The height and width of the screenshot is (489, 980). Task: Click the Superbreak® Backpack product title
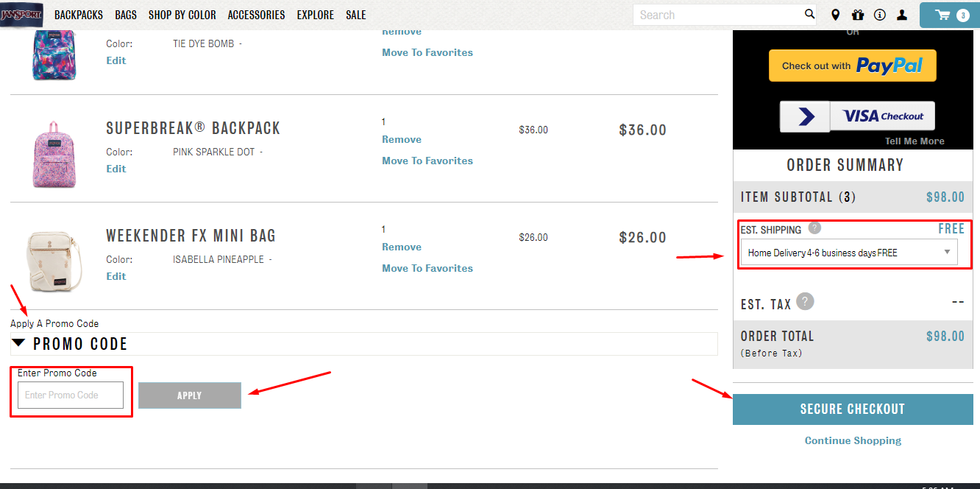(x=193, y=128)
